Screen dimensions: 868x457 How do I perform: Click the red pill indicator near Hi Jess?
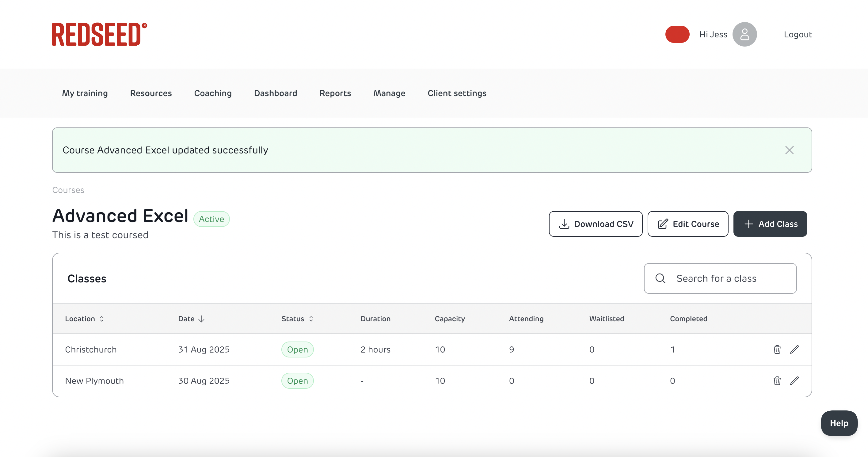(x=677, y=34)
